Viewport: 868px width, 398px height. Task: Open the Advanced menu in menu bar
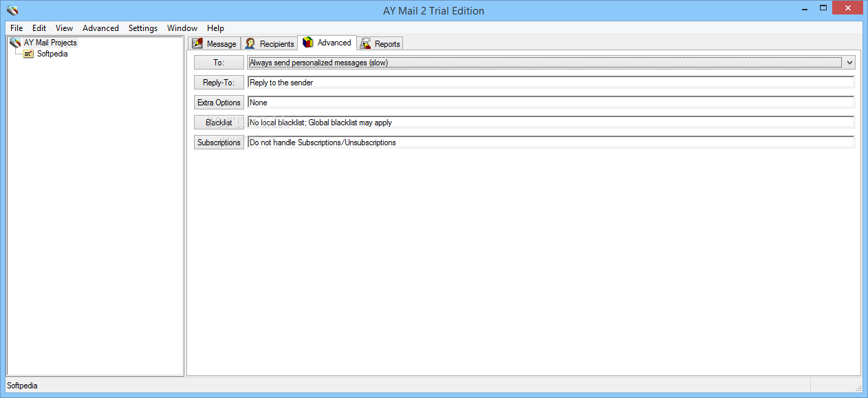(100, 28)
